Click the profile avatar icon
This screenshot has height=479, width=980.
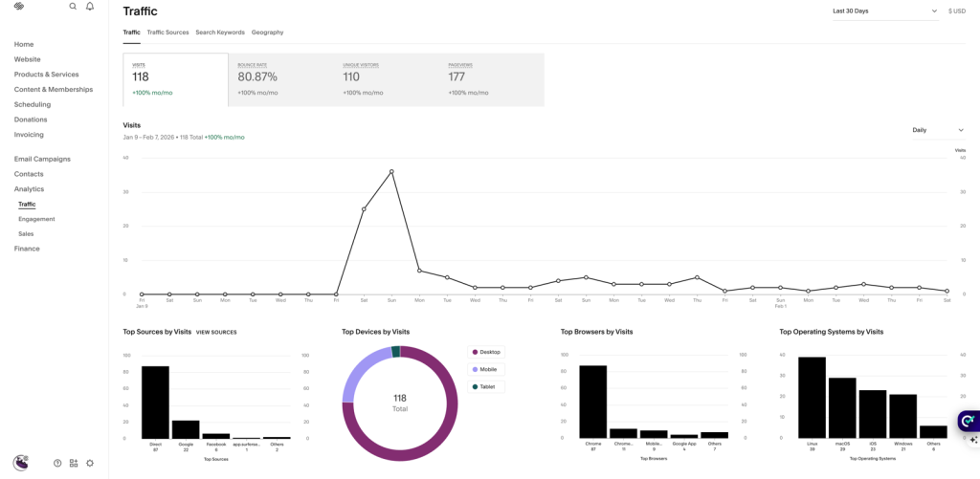click(20, 463)
